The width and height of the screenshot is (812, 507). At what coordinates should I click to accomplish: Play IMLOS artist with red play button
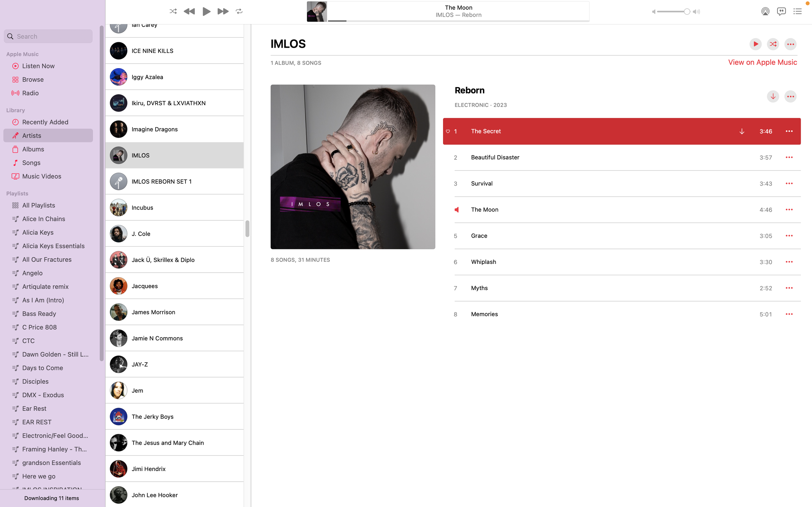tap(755, 44)
